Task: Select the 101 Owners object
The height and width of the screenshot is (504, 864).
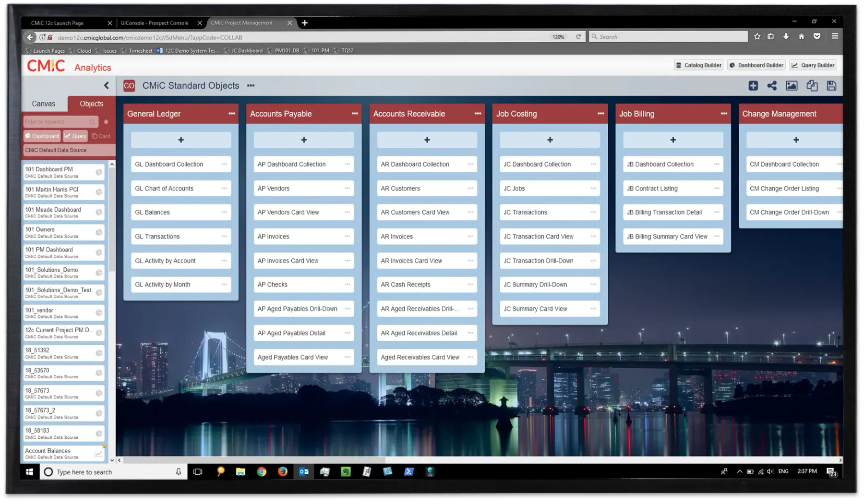Action: click(64, 233)
